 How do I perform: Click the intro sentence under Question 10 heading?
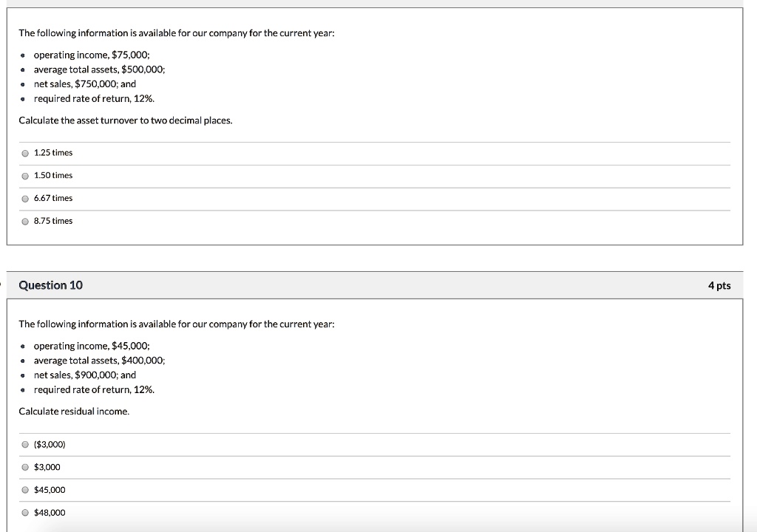176,324
